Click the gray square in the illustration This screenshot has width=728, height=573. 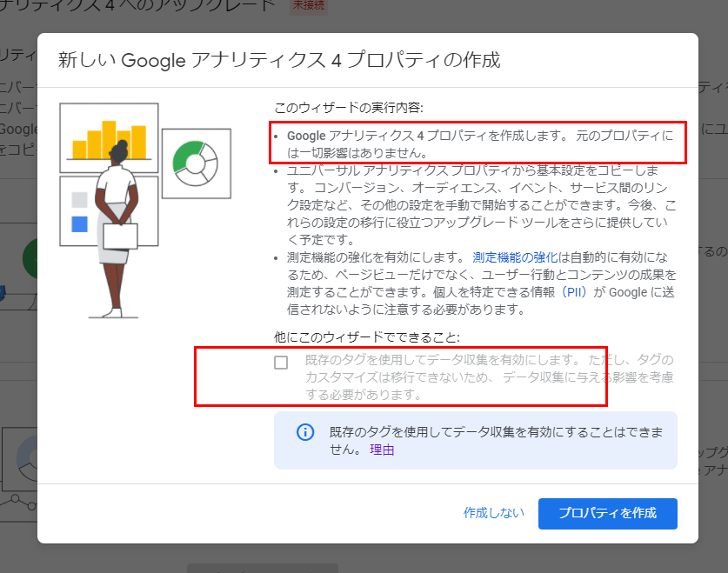coord(79,200)
